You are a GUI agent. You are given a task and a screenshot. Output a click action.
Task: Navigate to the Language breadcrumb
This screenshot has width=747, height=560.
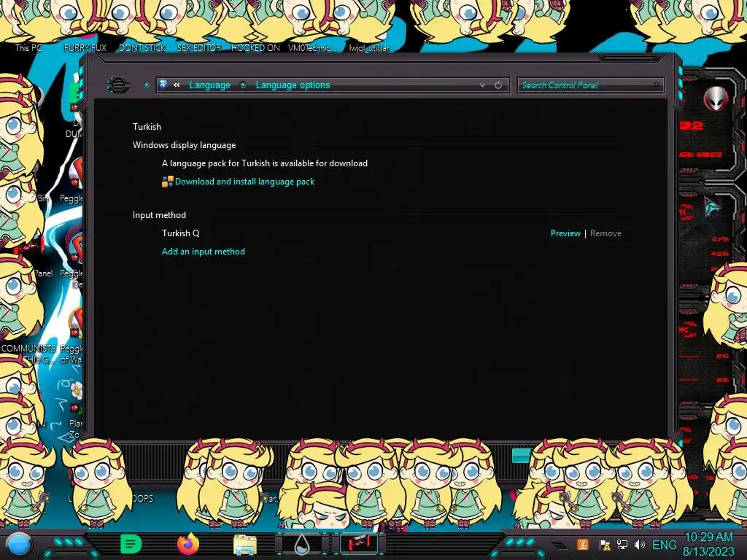pyautogui.click(x=209, y=85)
